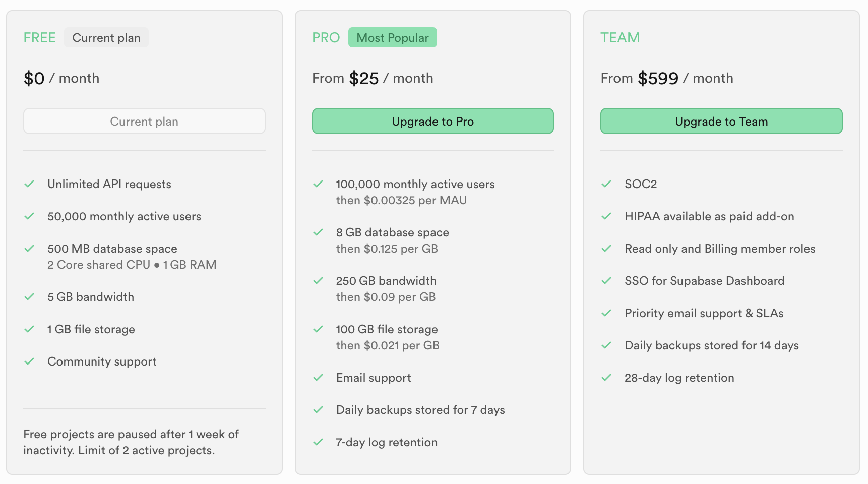This screenshot has width=868, height=484.
Task: Select the TEAM plan heading
Action: pyautogui.click(x=619, y=38)
